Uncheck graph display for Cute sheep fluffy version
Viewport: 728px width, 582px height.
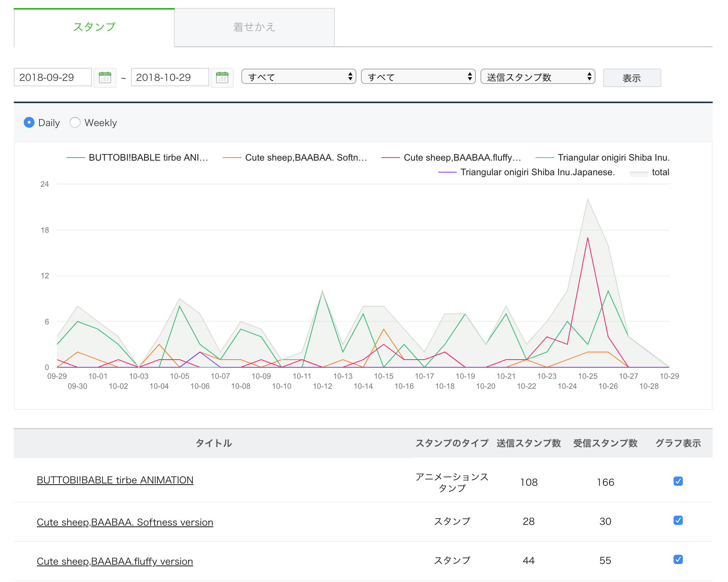(x=678, y=559)
